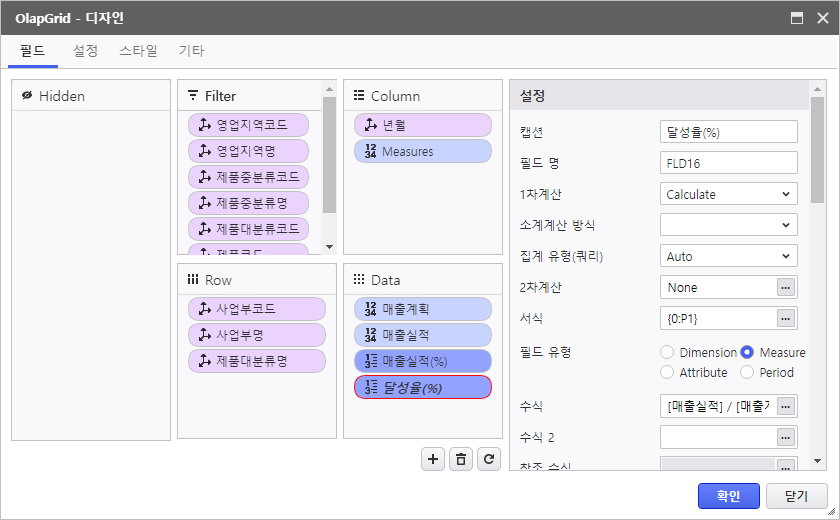
Task: Open the 수식 formula editor ellipsis button
Action: pos(786,406)
